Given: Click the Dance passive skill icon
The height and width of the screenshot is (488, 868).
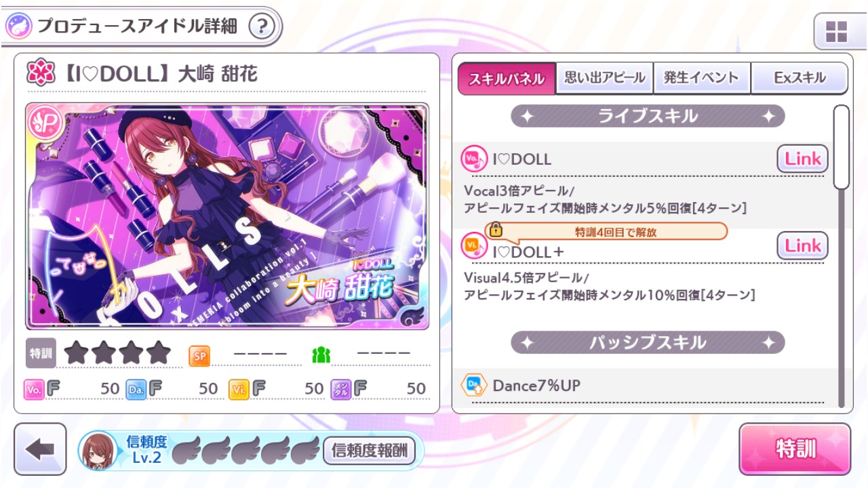Looking at the screenshot, I should click(x=473, y=386).
